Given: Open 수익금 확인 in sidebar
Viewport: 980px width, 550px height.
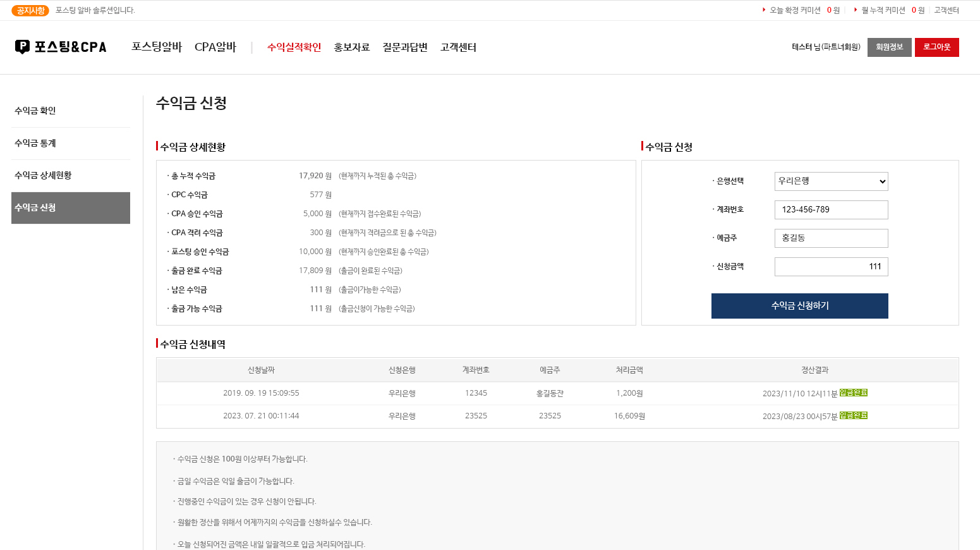Looking at the screenshot, I should 35,111.
